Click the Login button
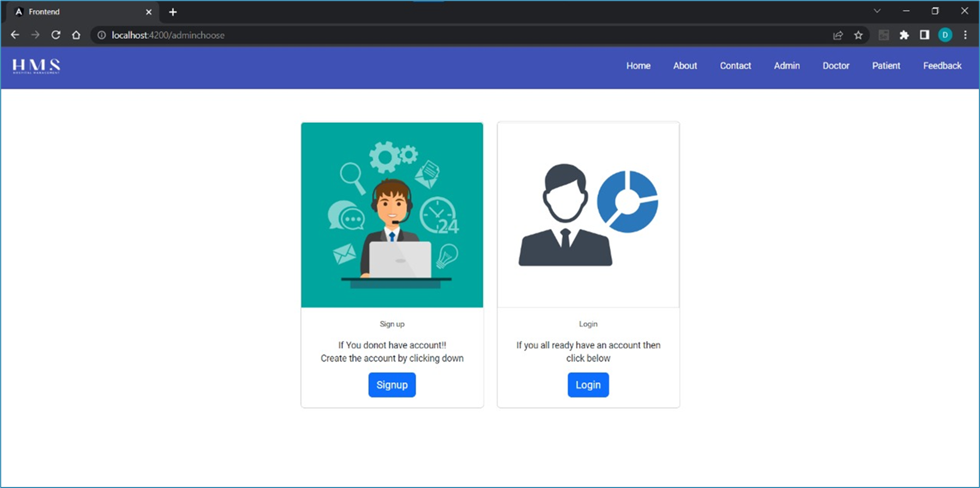 click(588, 385)
